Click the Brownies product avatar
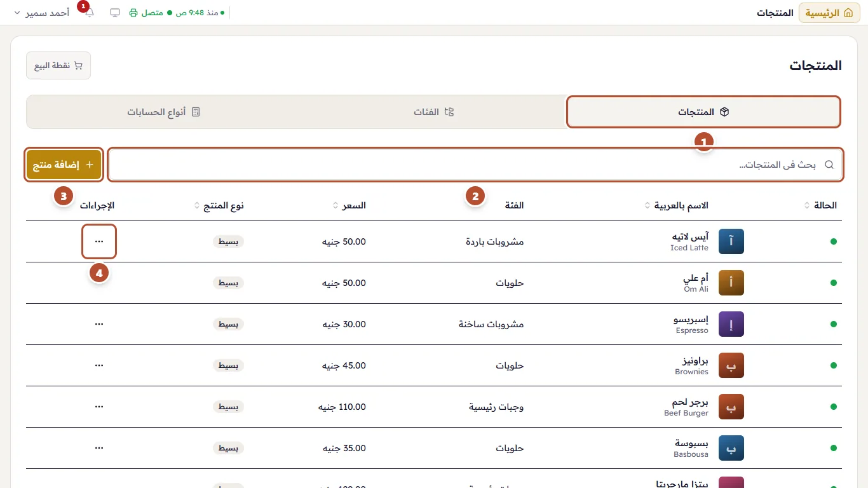 point(731,365)
